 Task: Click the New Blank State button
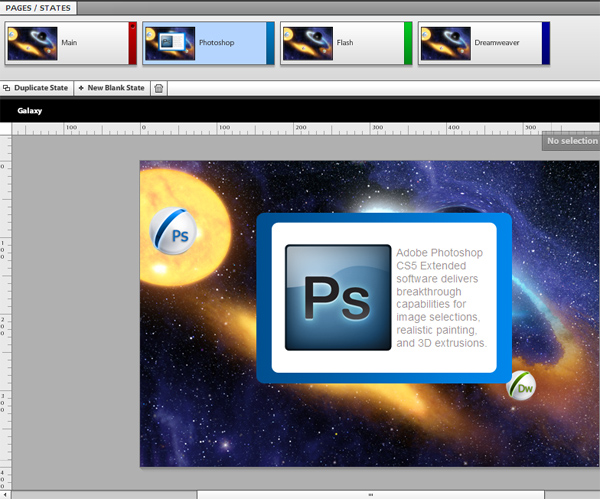(x=112, y=88)
